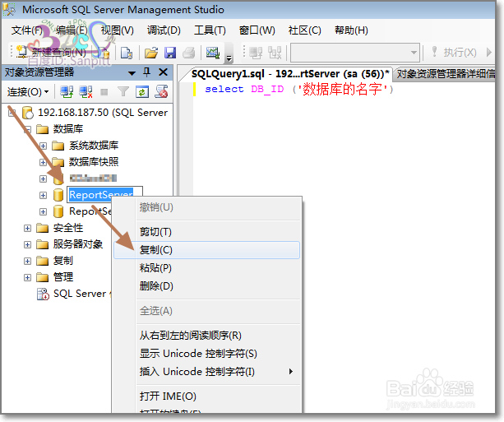Choose 显示 Unicode 控制字符(S) entry

click(x=206, y=354)
